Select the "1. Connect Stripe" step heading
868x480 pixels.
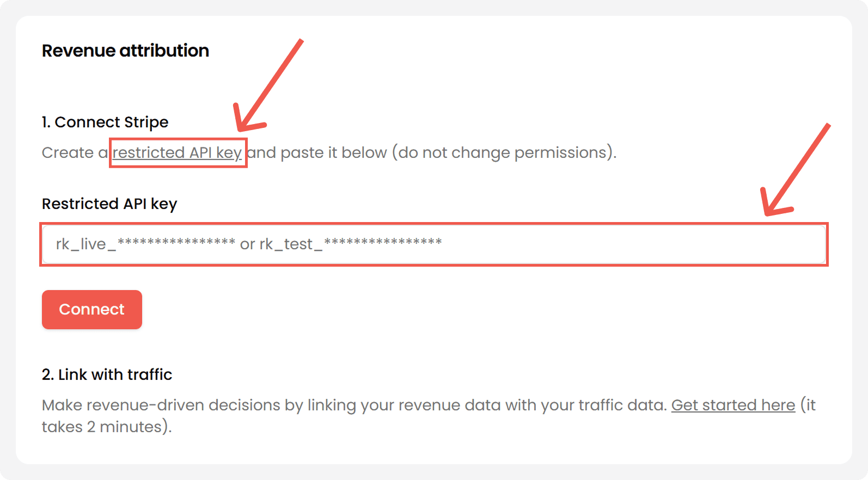click(x=105, y=122)
